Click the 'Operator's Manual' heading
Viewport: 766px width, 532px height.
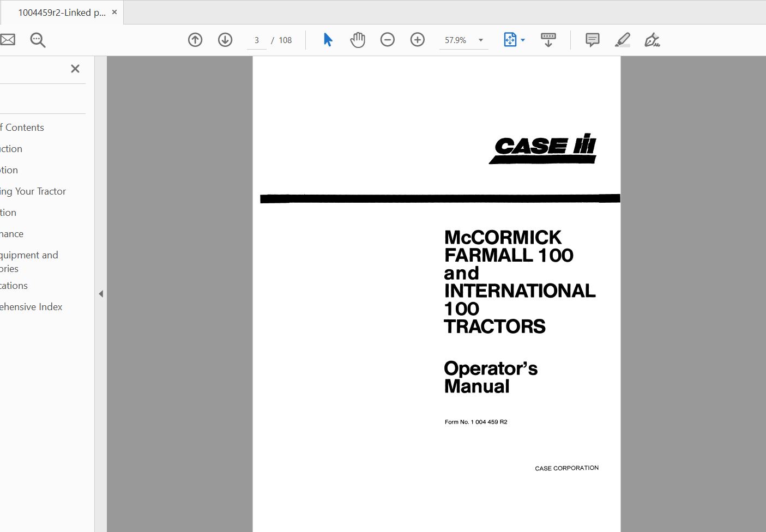pyautogui.click(x=491, y=377)
